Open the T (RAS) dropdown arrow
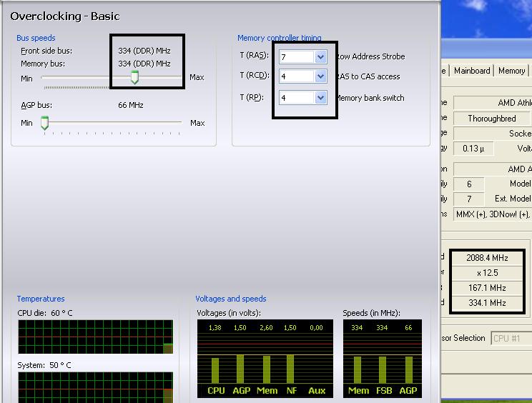Screen dimensions: 532x403 point(320,56)
